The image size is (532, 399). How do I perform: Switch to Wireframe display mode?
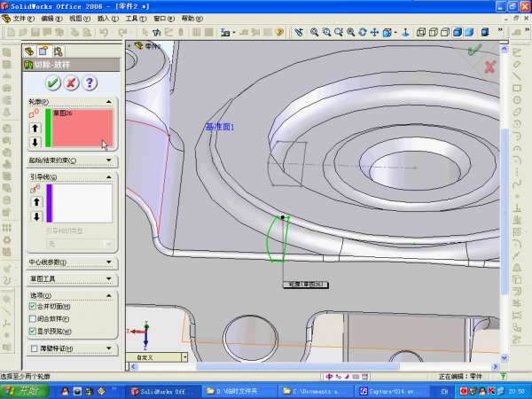[x=420, y=33]
